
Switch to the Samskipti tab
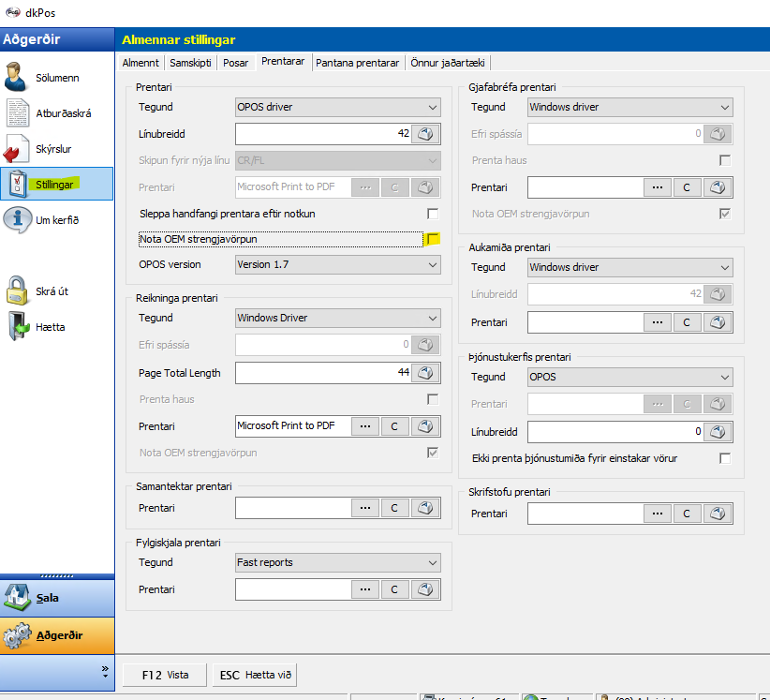tap(191, 63)
